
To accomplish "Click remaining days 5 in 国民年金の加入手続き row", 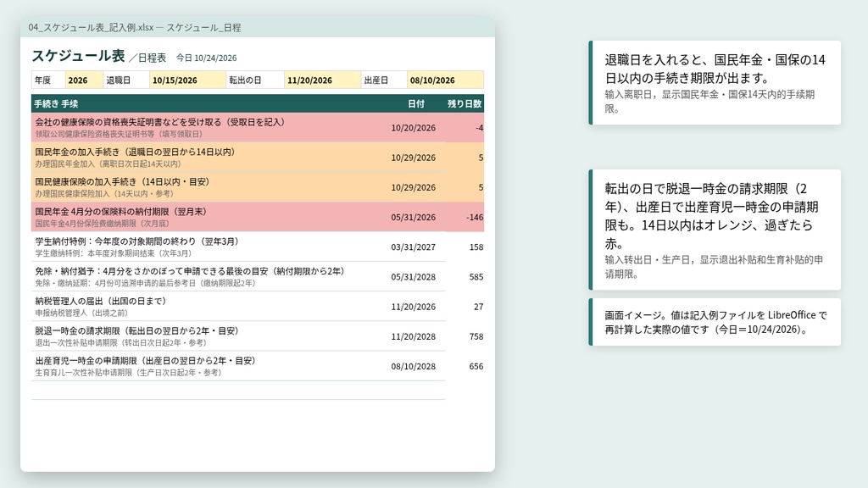I will [481, 158].
